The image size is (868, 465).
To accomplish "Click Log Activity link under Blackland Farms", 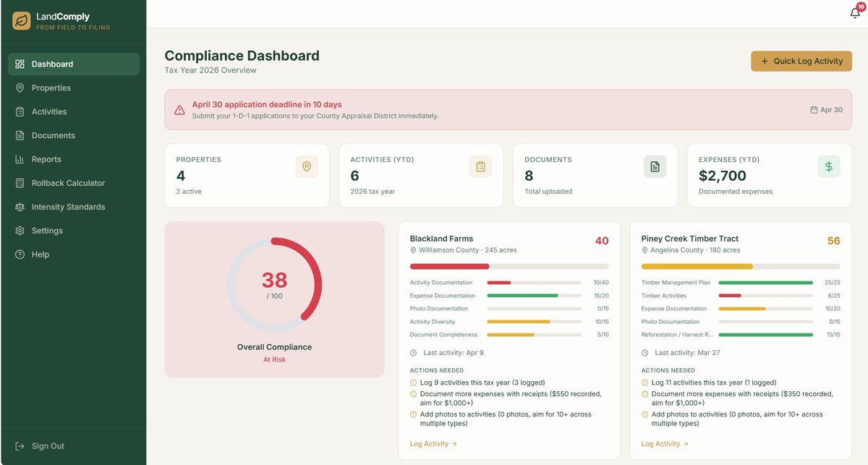I will coord(433,444).
